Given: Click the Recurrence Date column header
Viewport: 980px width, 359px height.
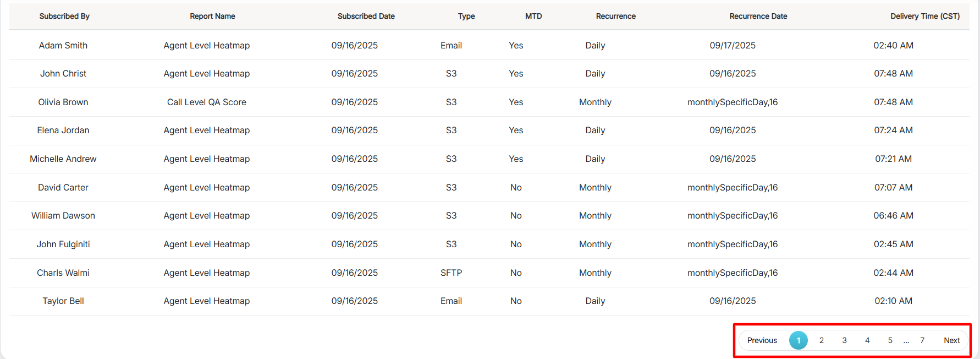Looking at the screenshot, I should [x=758, y=17].
